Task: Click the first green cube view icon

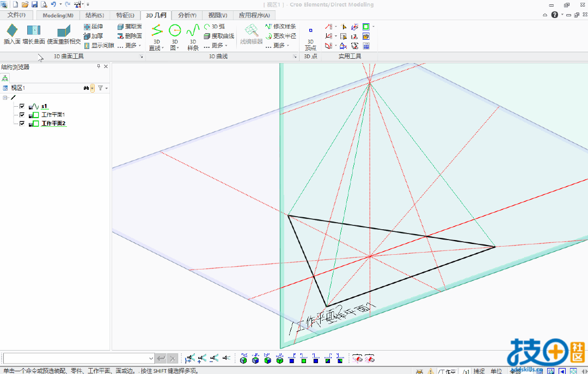Action: (x=243, y=359)
